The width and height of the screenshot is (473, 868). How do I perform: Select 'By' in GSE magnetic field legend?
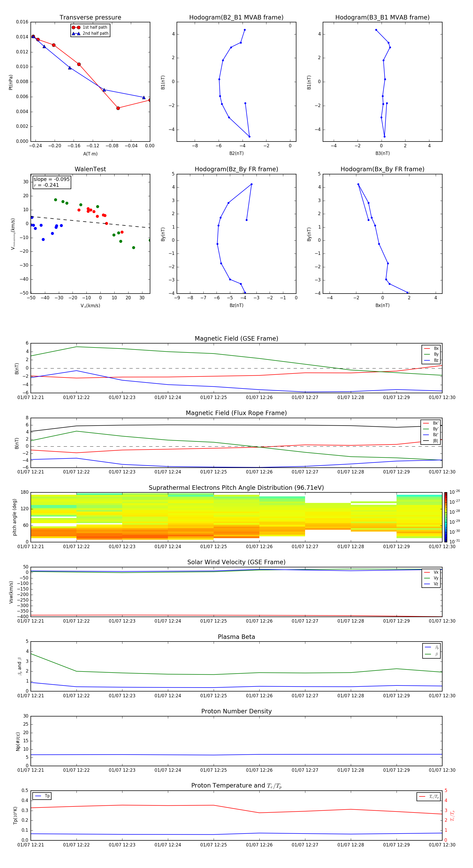point(431,354)
